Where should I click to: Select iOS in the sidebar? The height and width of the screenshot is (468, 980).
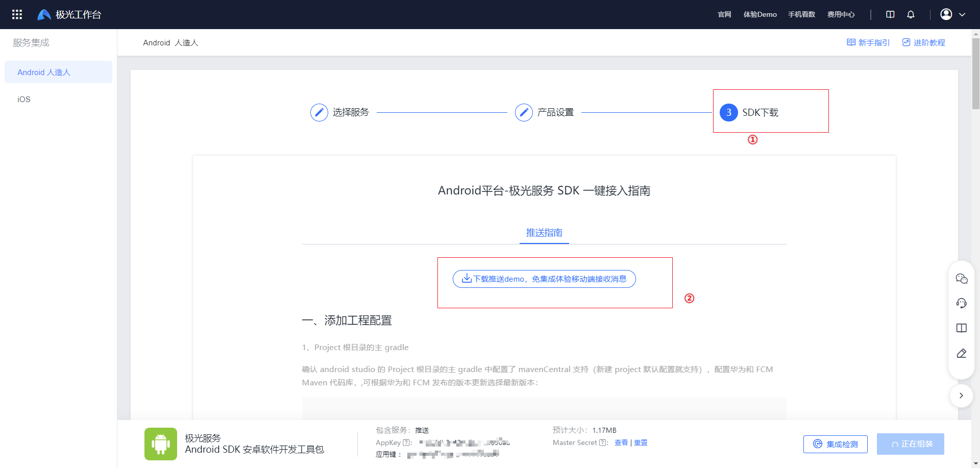[24, 99]
